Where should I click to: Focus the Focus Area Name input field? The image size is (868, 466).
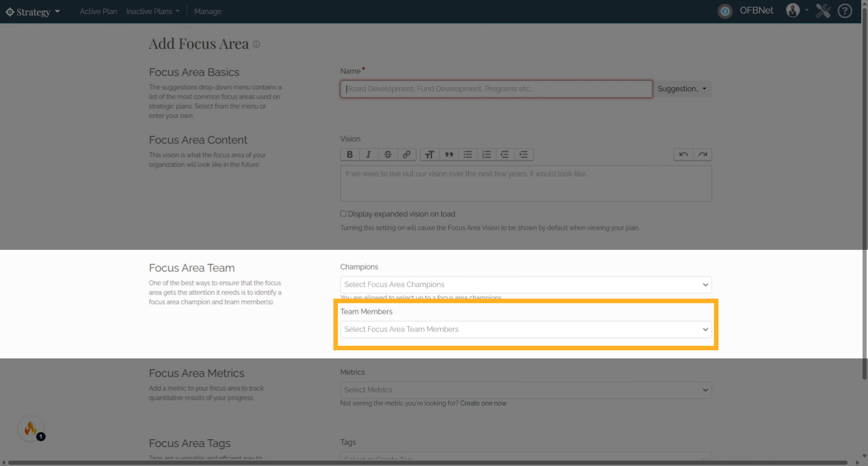pos(496,89)
